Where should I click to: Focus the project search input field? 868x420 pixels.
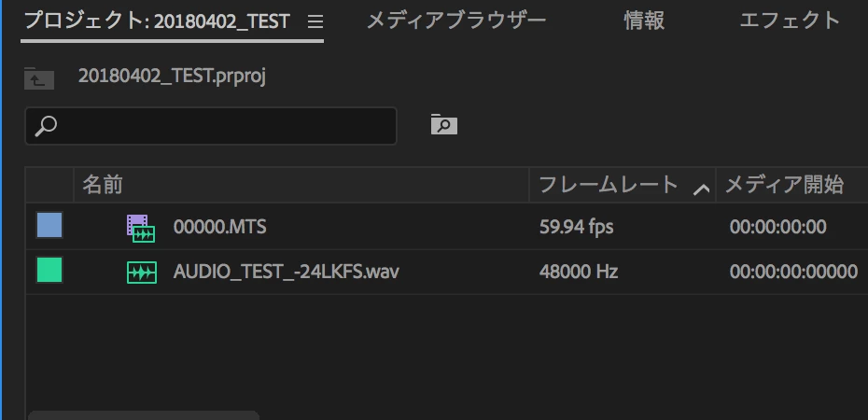pyautogui.click(x=211, y=126)
